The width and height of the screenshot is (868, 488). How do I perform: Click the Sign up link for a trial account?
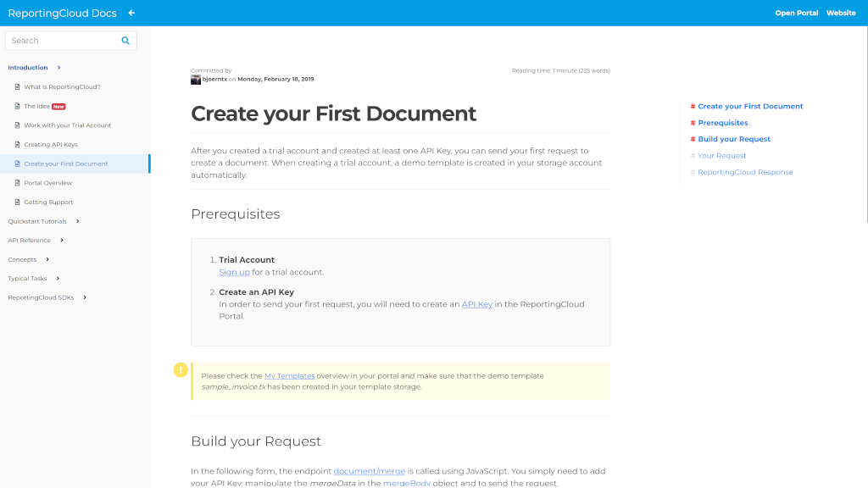[234, 272]
